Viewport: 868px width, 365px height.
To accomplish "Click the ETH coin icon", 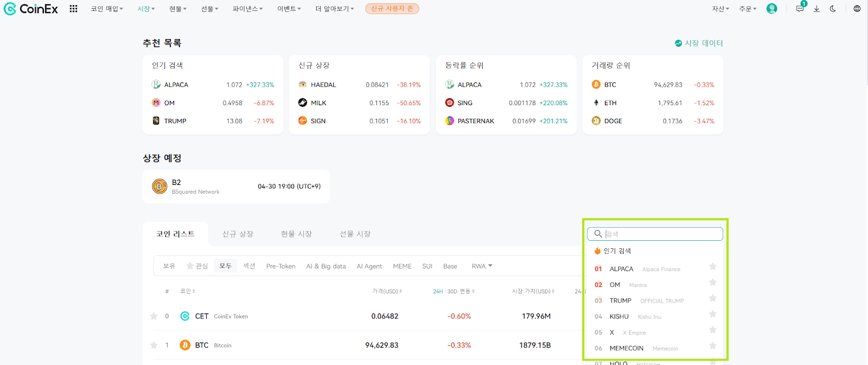I will [596, 103].
